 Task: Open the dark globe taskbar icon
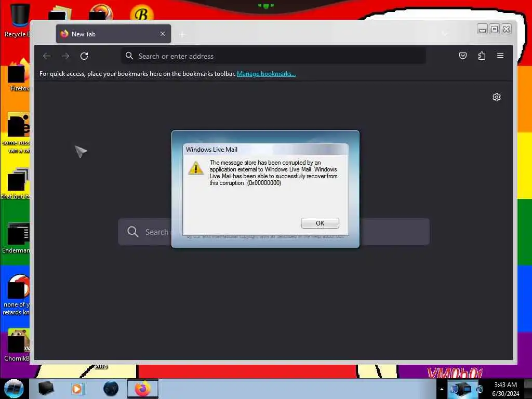tap(111, 389)
